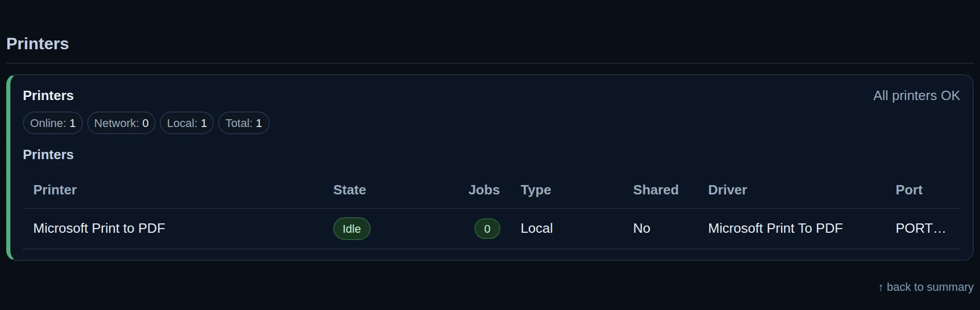This screenshot has height=310, width=980.
Task: Sort by the Printer column header
Action: point(55,190)
